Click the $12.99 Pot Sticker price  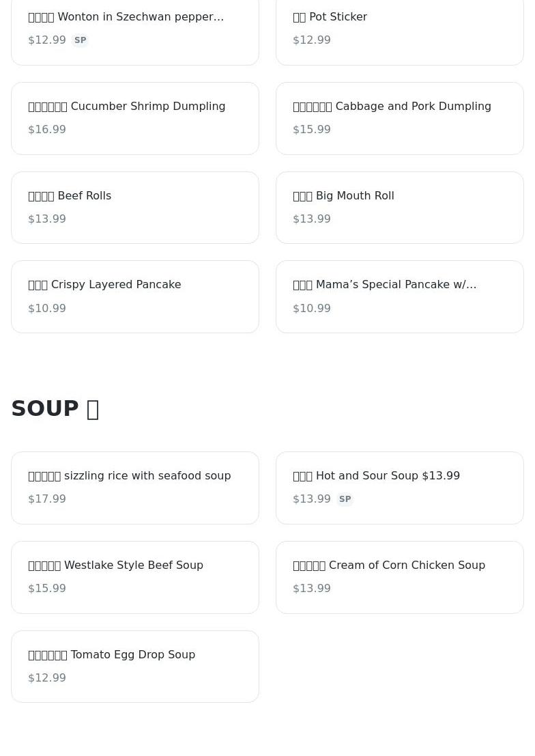312,40
